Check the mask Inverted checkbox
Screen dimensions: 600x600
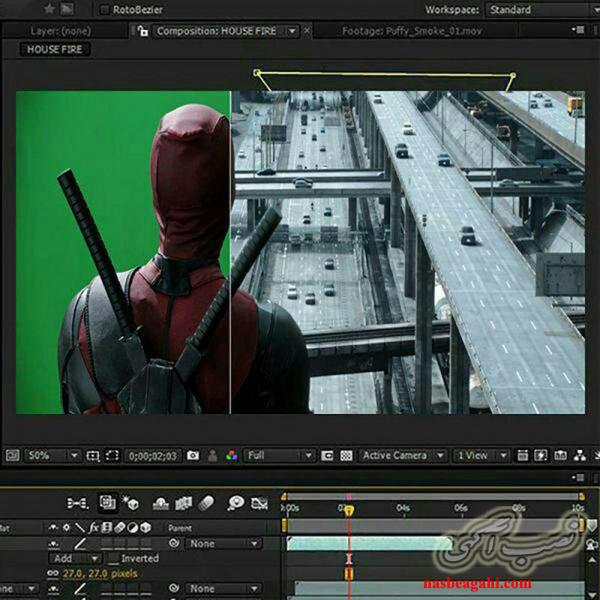113,559
